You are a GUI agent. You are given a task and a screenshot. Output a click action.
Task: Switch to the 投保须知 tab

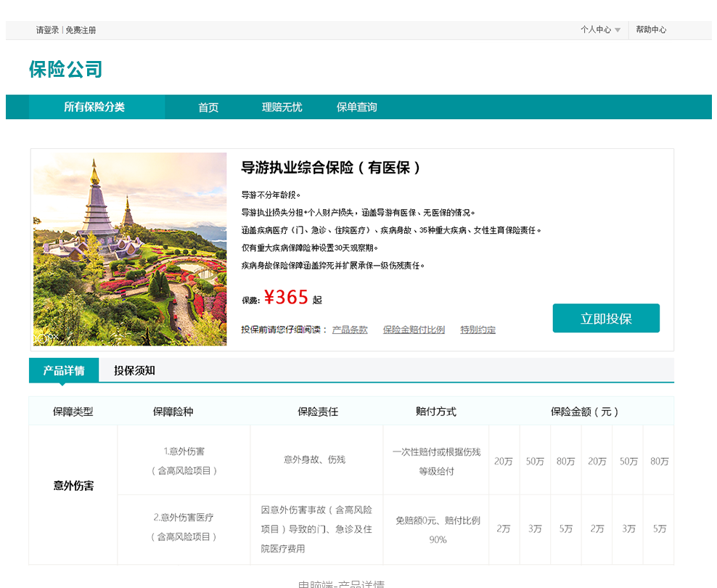(134, 370)
